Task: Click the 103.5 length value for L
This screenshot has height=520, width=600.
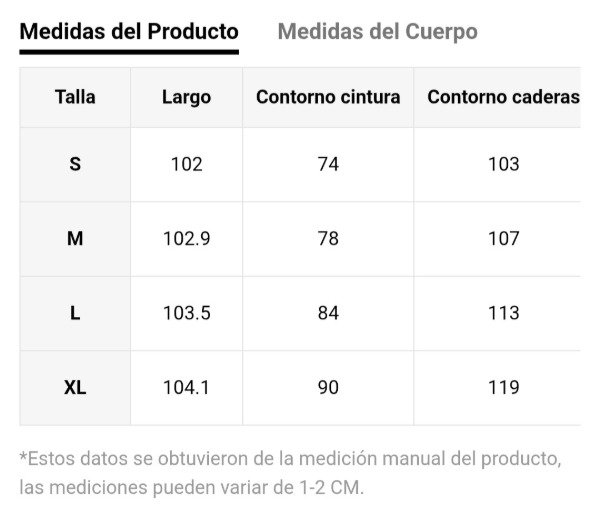Action: [x=186, y=313]
